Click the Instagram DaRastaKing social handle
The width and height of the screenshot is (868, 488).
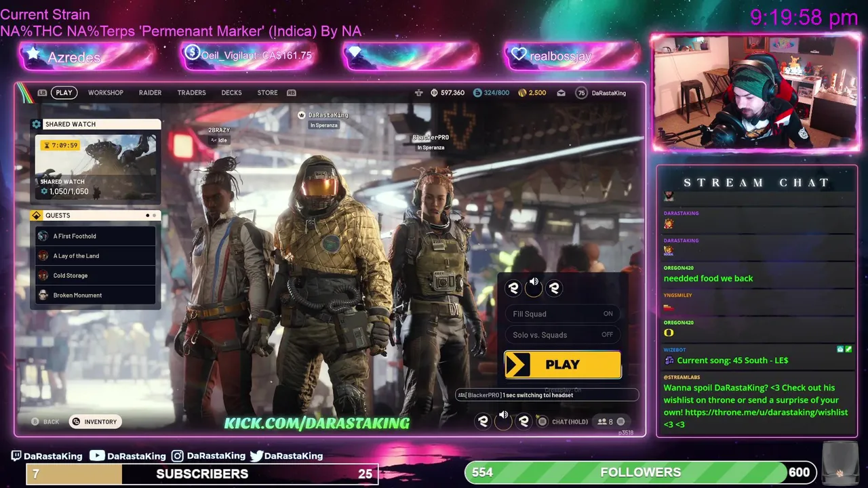208,456
